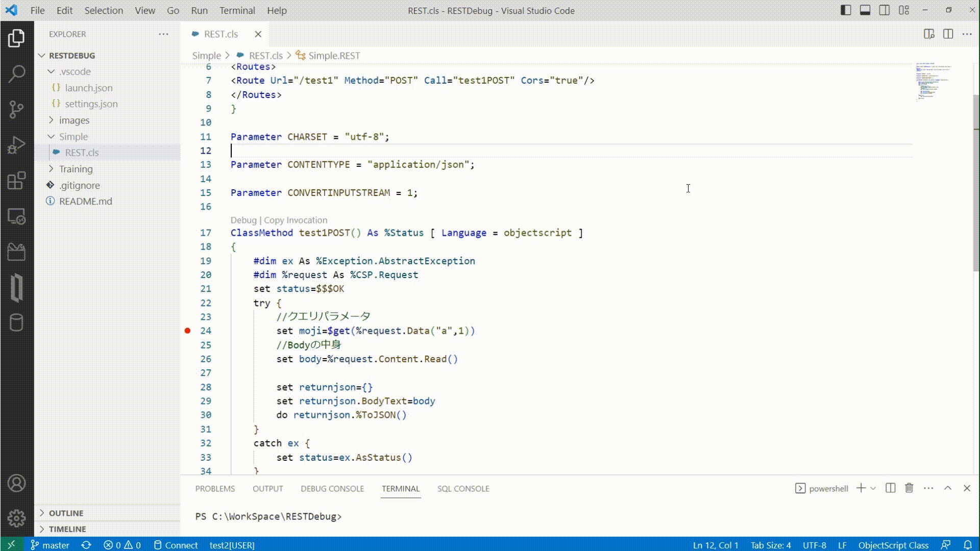The height and width of the screenshot is (551, 980).
Task: Toggle Primary Side Bar layout button
Action: pyautogui.click(x=846, y=10)
